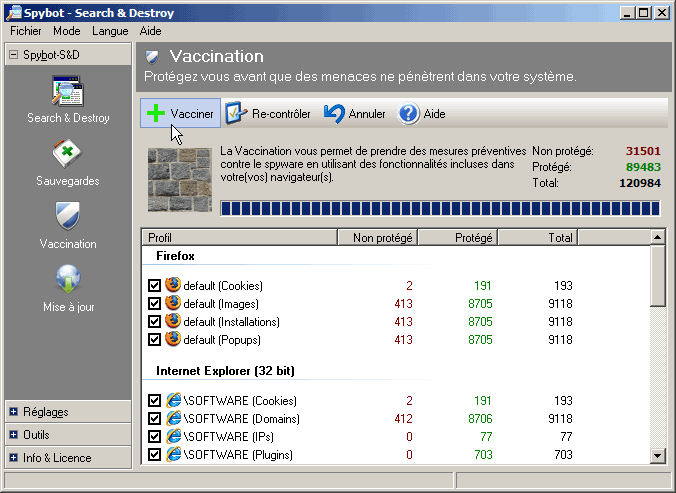Viewport: 676px width, 493px height.
Task: Uncheck Firefox default (Cookies) checkbox
Action: (x=154, y=286)
